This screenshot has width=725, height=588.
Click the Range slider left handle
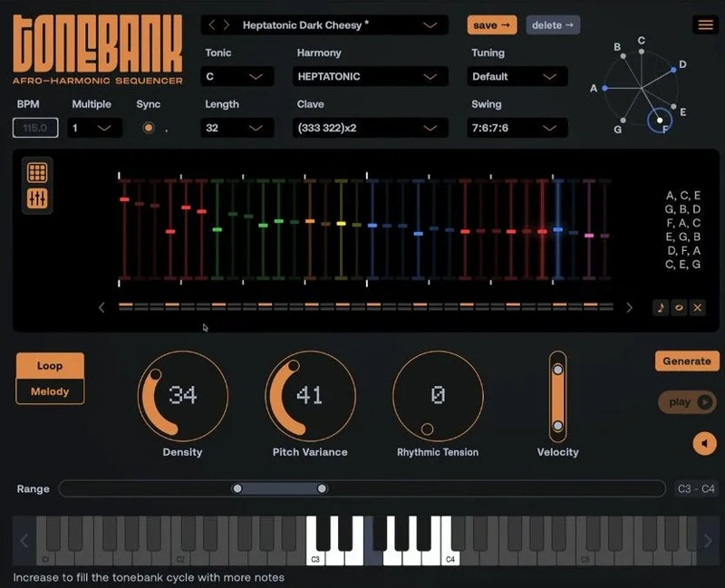point(237,488)
